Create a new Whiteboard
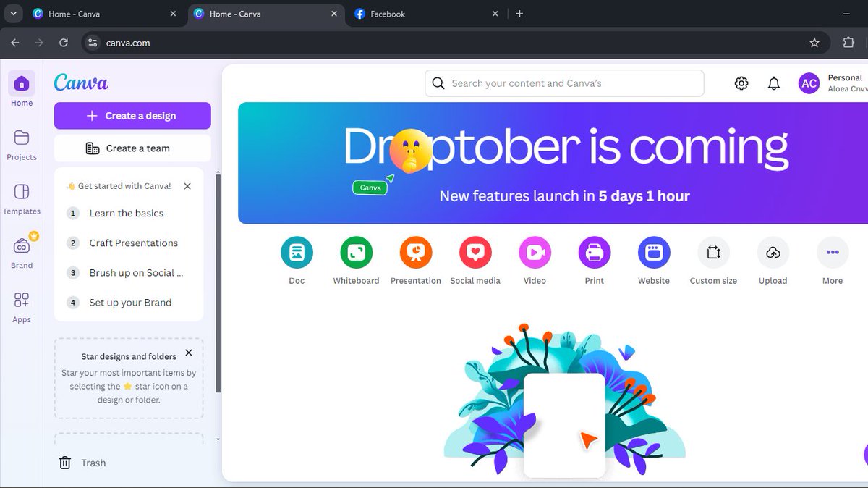868x488 pixels. tap(356, 253)
